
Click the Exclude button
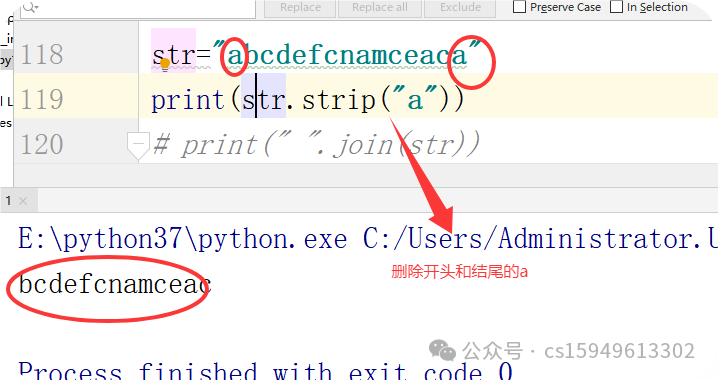[460, 8]
